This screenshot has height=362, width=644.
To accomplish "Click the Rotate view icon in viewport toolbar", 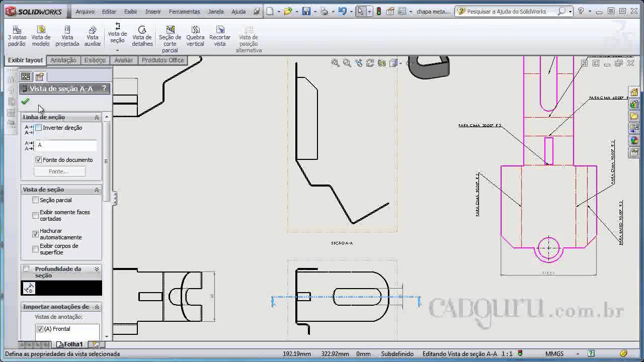I will click(x=370, y=63).
